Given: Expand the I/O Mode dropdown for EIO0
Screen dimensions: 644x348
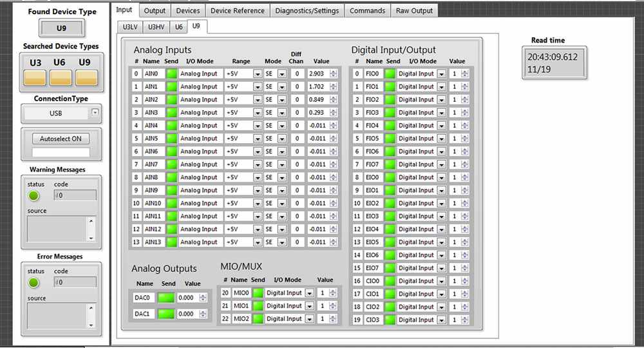Looking at the screenshot, I should 441,177.
